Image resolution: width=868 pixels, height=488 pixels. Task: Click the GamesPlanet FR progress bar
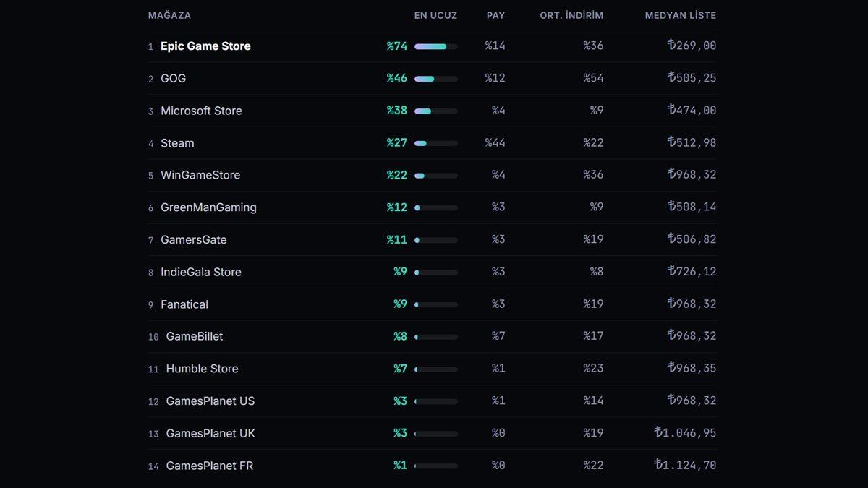click(x=436, y=466)
